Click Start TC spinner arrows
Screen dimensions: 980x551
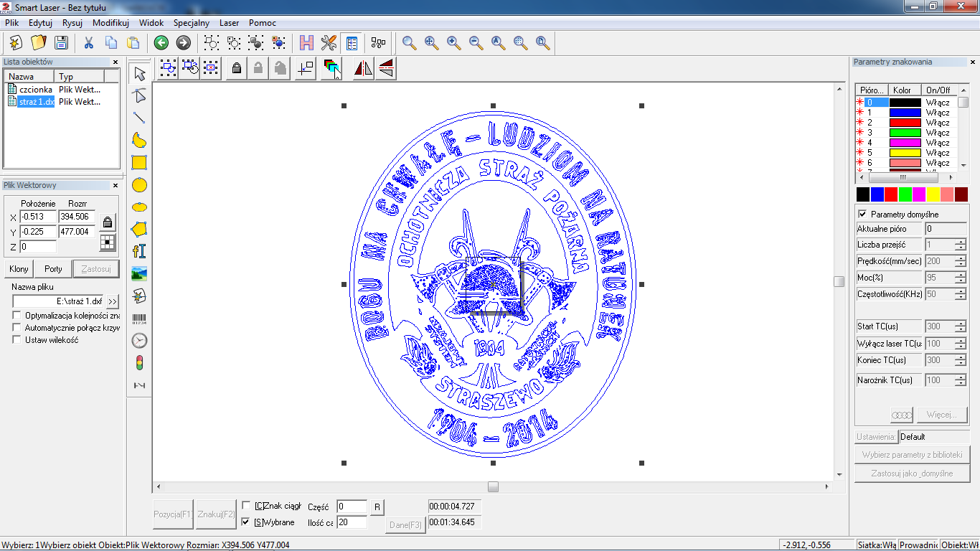(x=961, y=326)
